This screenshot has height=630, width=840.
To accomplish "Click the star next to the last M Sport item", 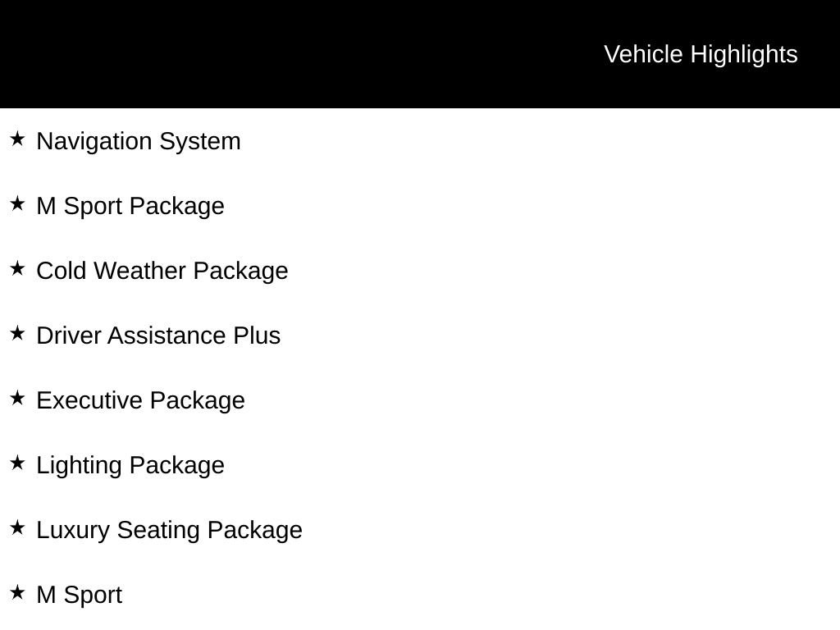I will point(17,593).
